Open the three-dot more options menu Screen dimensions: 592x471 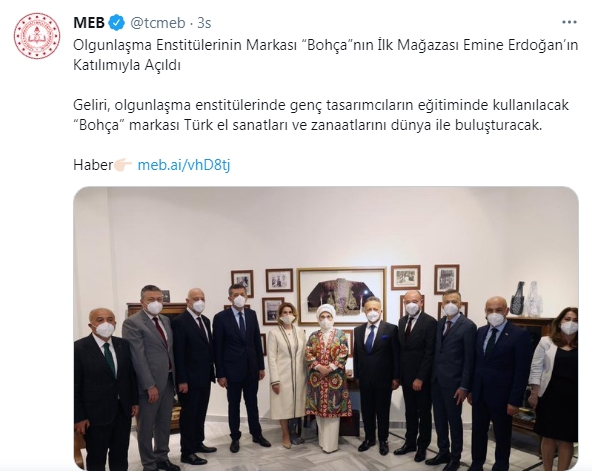pos(569,23)
